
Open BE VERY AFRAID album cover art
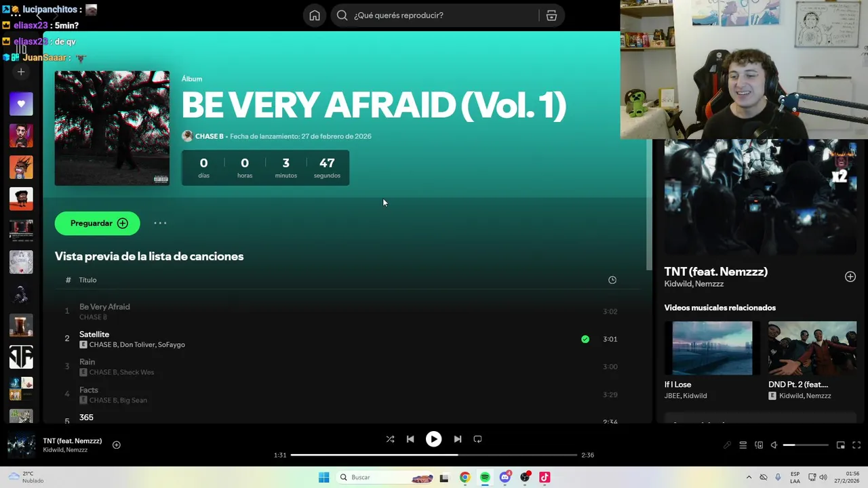(112, 128)
